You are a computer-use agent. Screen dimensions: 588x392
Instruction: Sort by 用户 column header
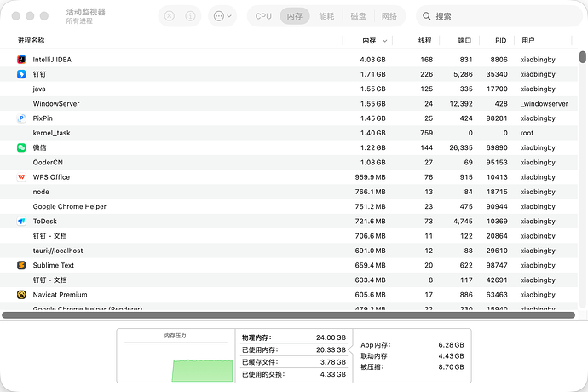[x=528, y=41]
